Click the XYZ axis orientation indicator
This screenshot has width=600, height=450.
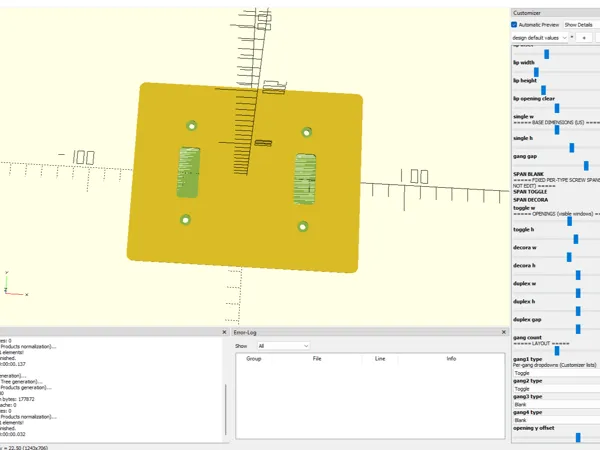(15, 284)
